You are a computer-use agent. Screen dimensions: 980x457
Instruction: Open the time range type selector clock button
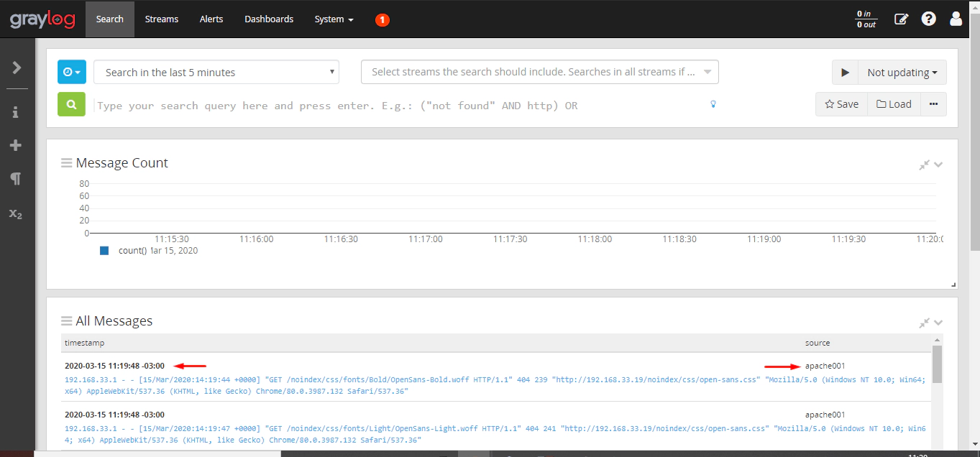[x=71, y=72]
